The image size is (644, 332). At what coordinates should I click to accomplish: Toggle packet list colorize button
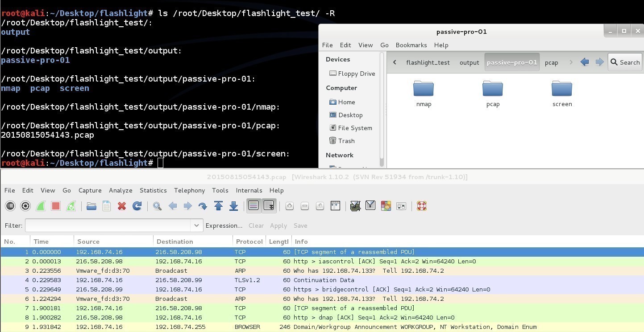253,206
